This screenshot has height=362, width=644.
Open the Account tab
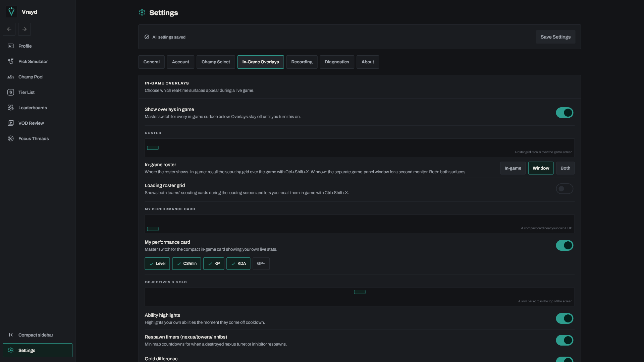[180, 62]
